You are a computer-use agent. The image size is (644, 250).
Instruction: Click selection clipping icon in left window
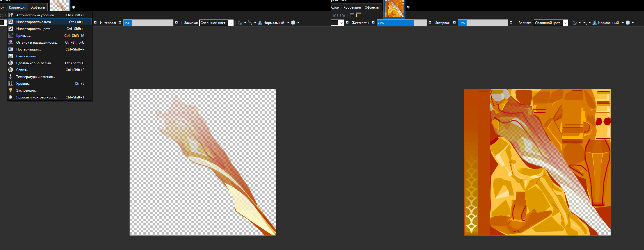point(250,23)
